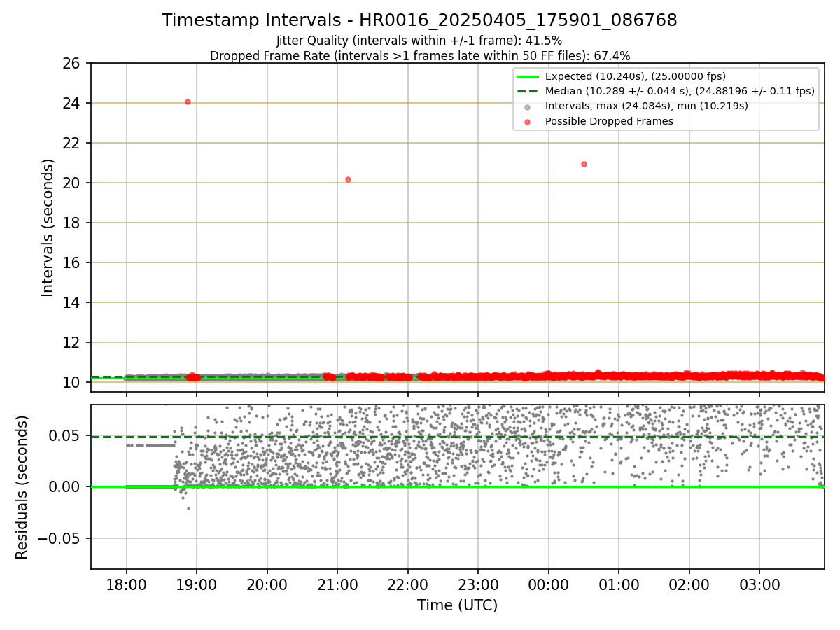
Task: Click the dropped frame point at 24 seconds
Action: (188, 102)
